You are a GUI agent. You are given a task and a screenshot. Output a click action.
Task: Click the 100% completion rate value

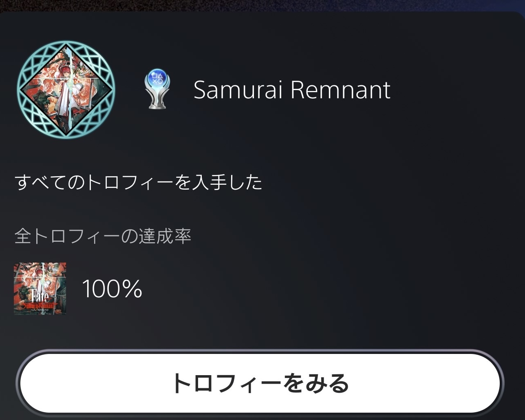point(112,289)
